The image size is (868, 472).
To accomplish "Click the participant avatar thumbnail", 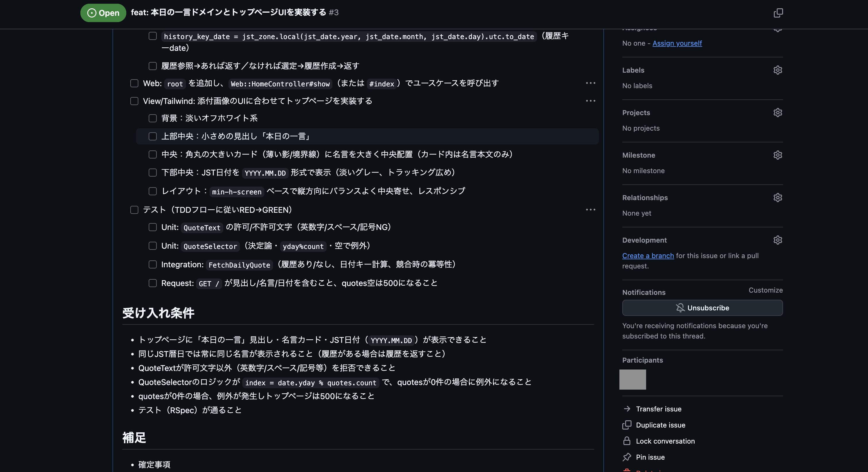I will 632,379.
